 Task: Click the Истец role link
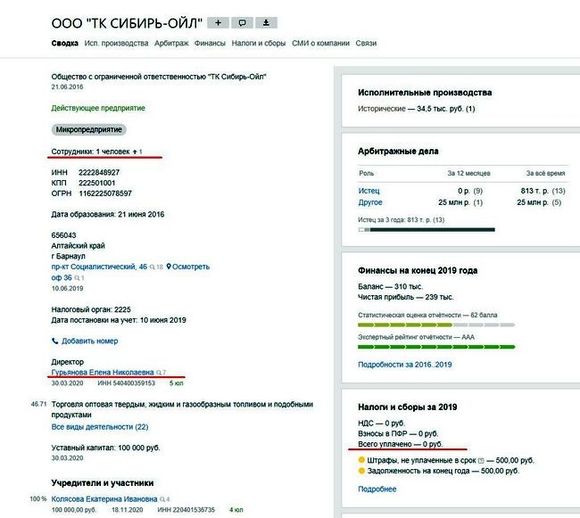click(x=369, y=191)
